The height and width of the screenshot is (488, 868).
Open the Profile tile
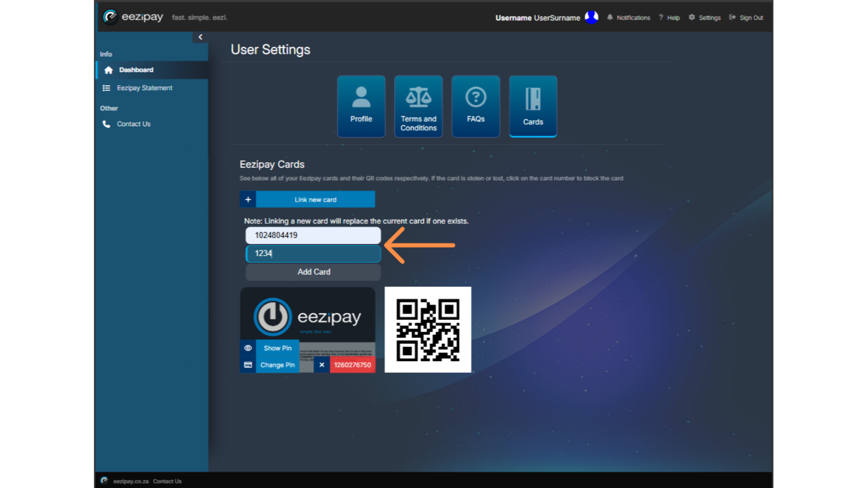click(x=361, y=106)
